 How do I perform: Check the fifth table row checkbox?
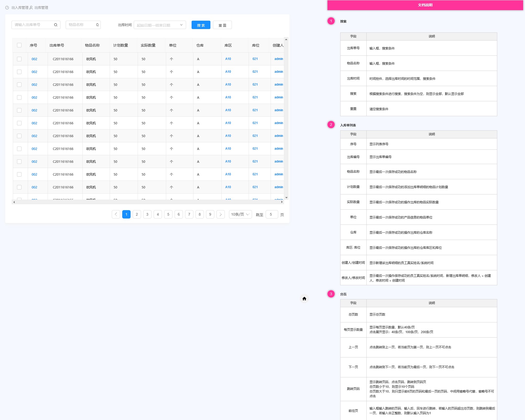click(x=19, y=110)
